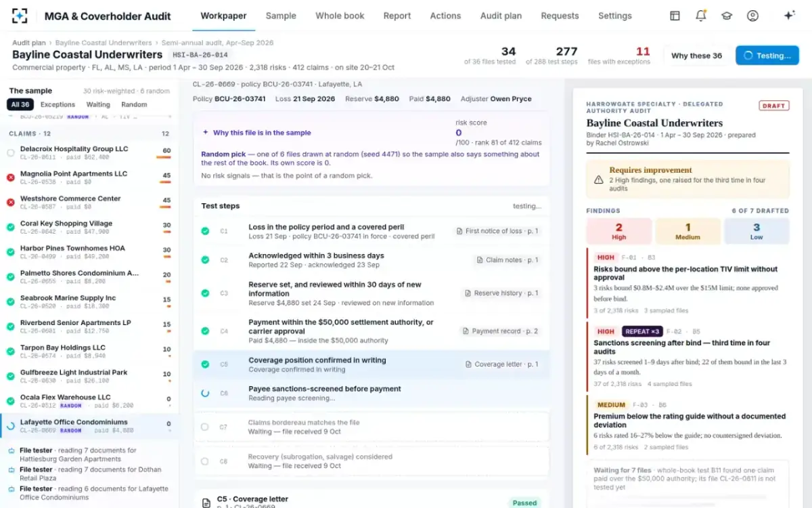Viewport: 812px width, 508px height.
Task: Click the DRAFT badge on the report
Action: (774, 106)
